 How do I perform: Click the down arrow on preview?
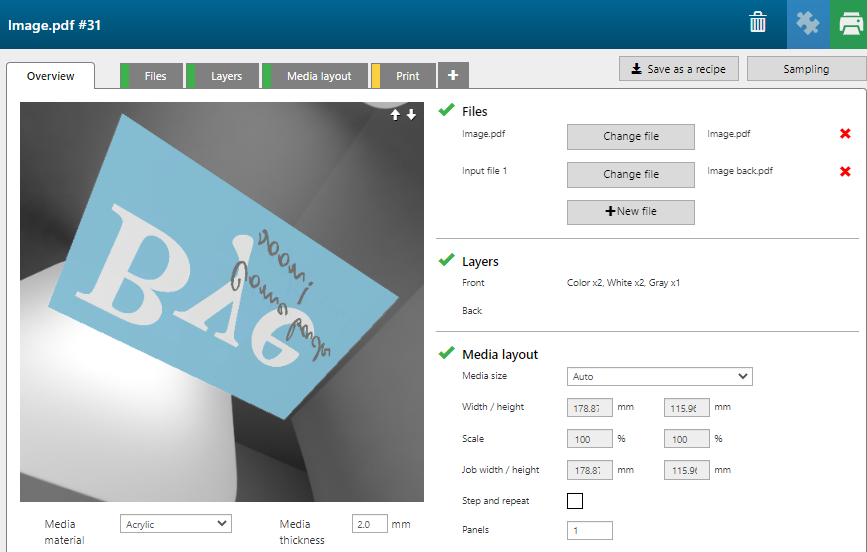coord(411,115)
